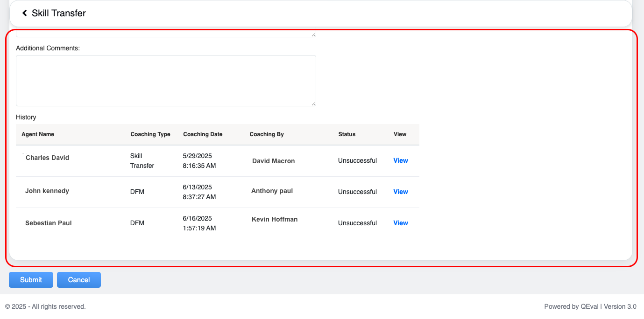Click the back chevron beside Skill Transfer
This screenshot has width=644, height=319.
(x=25, y=13)
